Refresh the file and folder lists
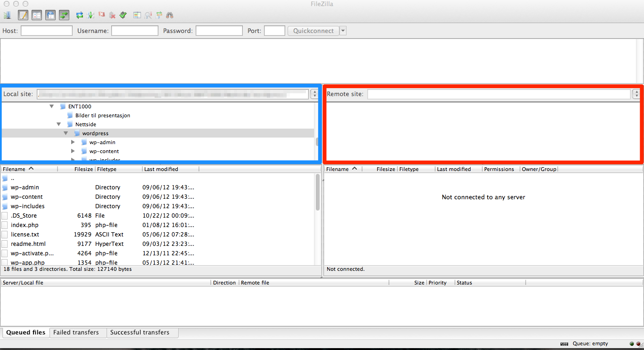Screen dimensions: 644x350 [80, 15]
